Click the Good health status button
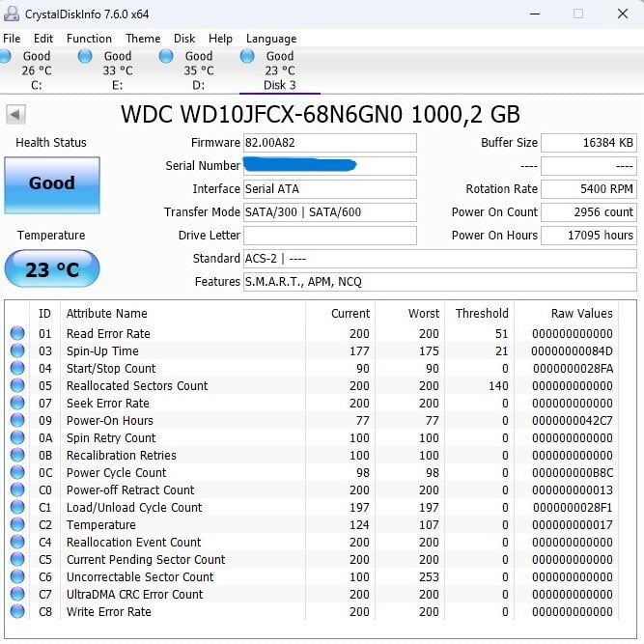The width and height of the screenshot is (644, 644). (52, 184)
